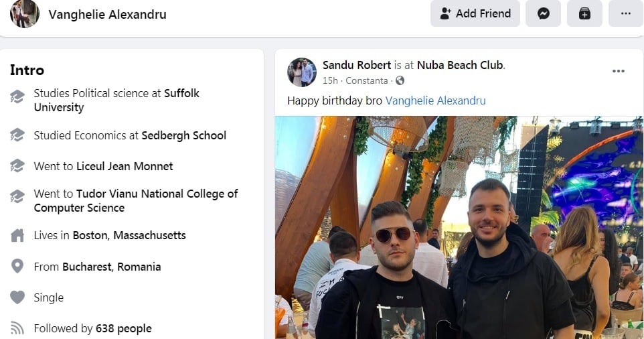Open profile three-dots more options menu
This screenshot has height=339, width=644.
tap(625, 13)
